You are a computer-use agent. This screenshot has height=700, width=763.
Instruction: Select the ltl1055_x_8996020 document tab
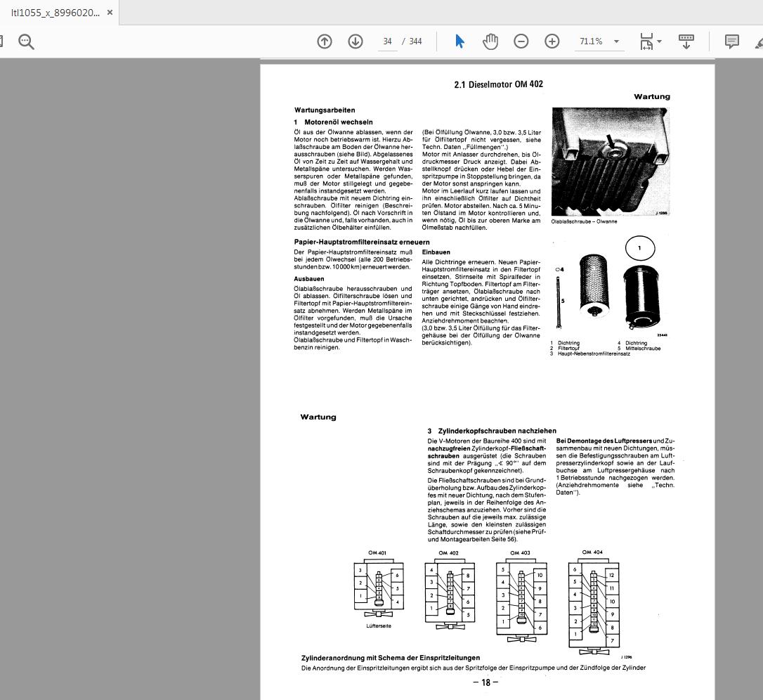[x=56, y=13]
